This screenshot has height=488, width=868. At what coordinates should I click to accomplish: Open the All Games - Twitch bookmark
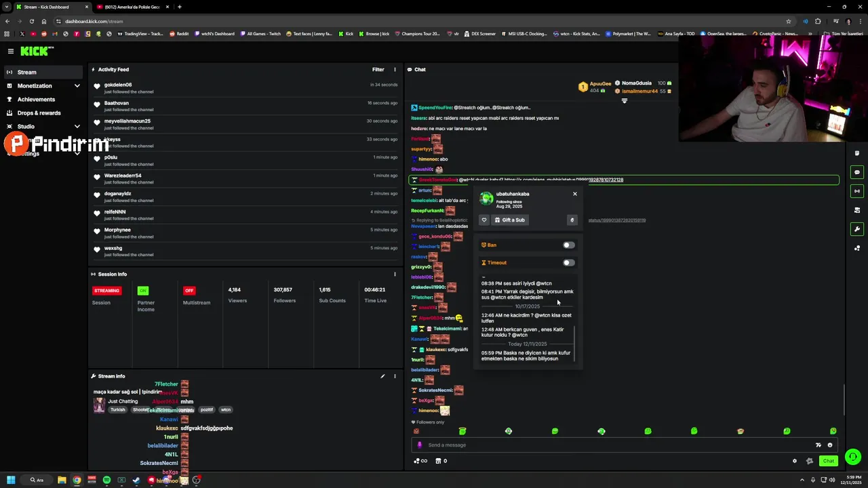pos(260,33)
